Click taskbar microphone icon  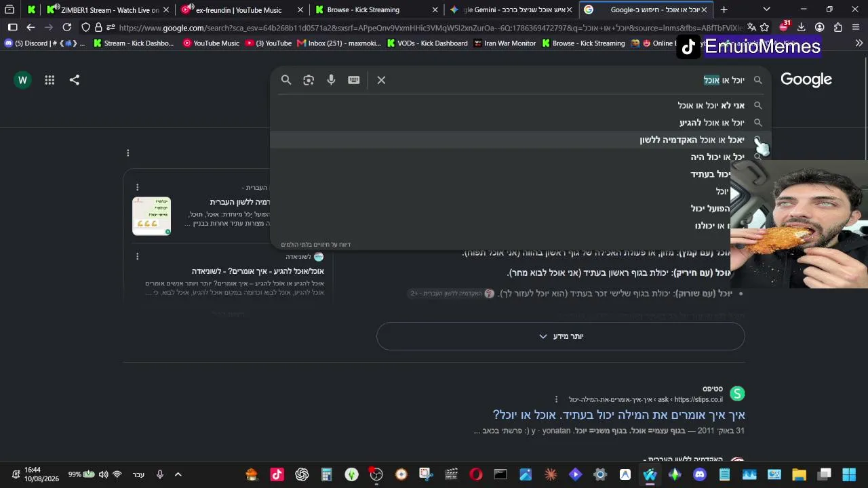point(160,474)
